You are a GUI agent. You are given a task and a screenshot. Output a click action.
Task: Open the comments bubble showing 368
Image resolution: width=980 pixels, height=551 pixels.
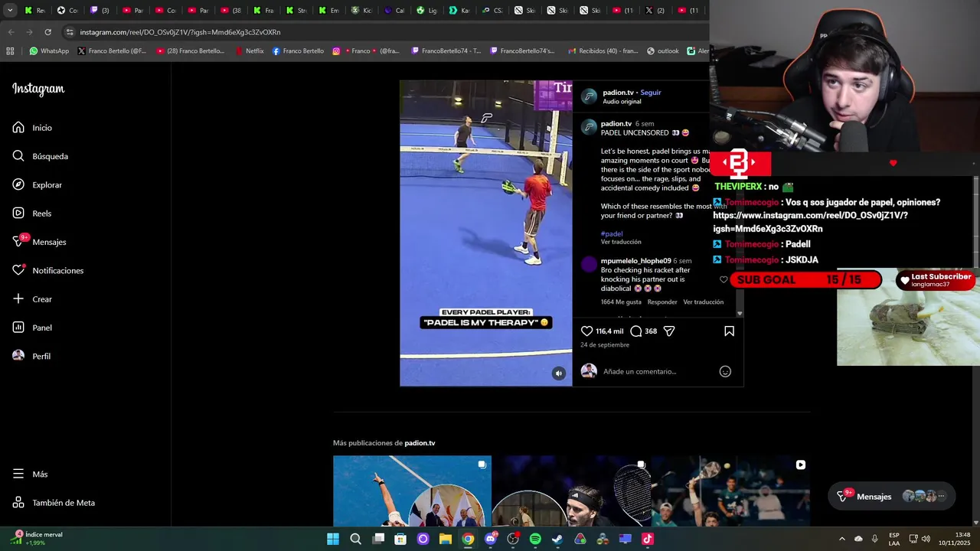tap(636, 331)
